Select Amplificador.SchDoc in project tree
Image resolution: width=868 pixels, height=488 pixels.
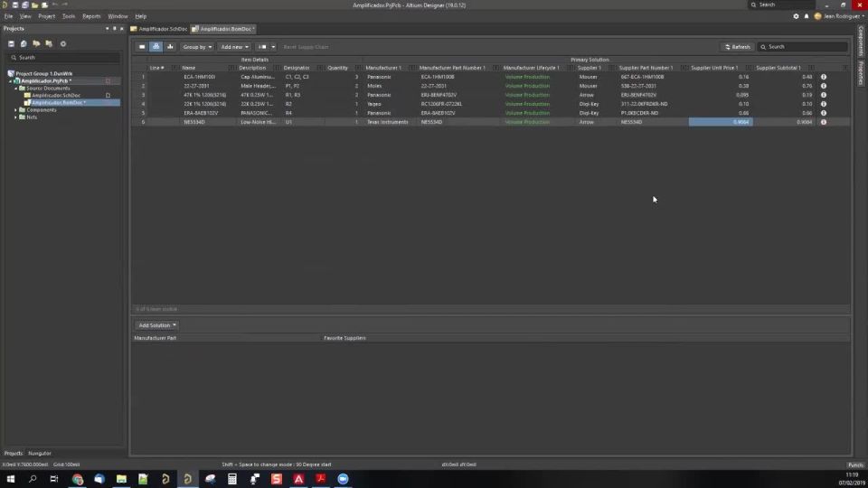pyautogui.click(x=56, y=95)
